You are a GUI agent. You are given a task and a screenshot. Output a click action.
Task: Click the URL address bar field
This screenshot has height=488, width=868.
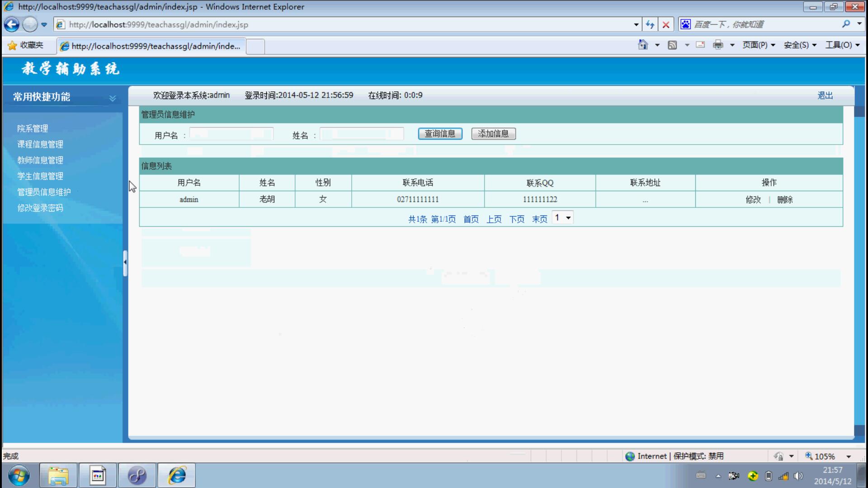tap(344, 24)
